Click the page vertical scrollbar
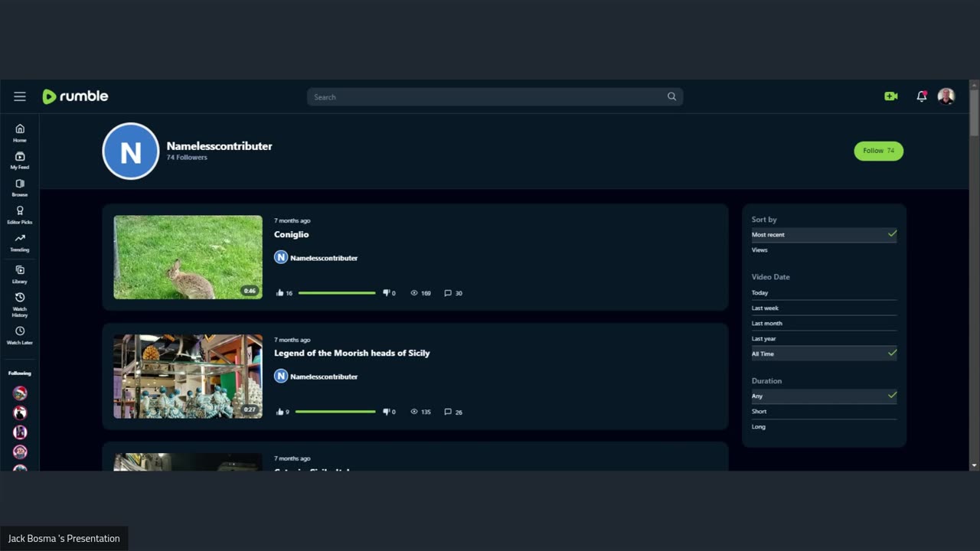The width and height of the screenshot is (980, 551). pos(974,113)
